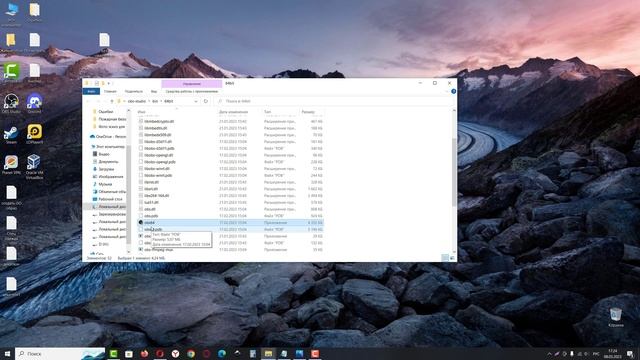This screenshot has width=640, height=360.
Task: Select Музыка in navigation pane
Action: click(x=105, y=184)
